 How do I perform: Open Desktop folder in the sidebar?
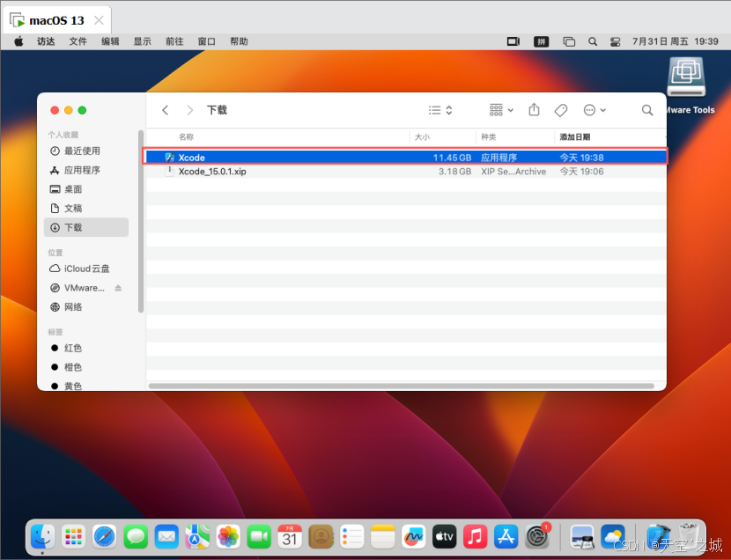[86, 189]
